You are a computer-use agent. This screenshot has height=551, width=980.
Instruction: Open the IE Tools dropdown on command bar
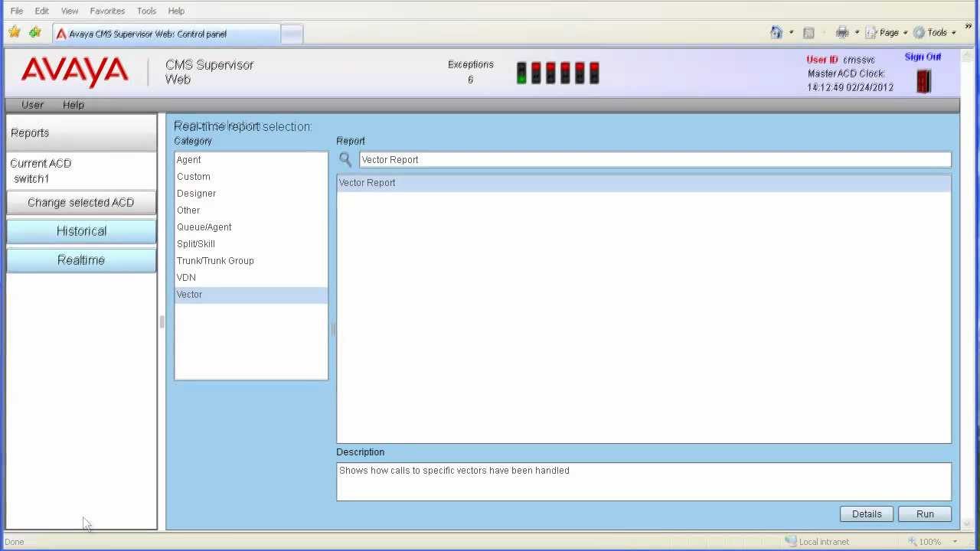point(935,33)
